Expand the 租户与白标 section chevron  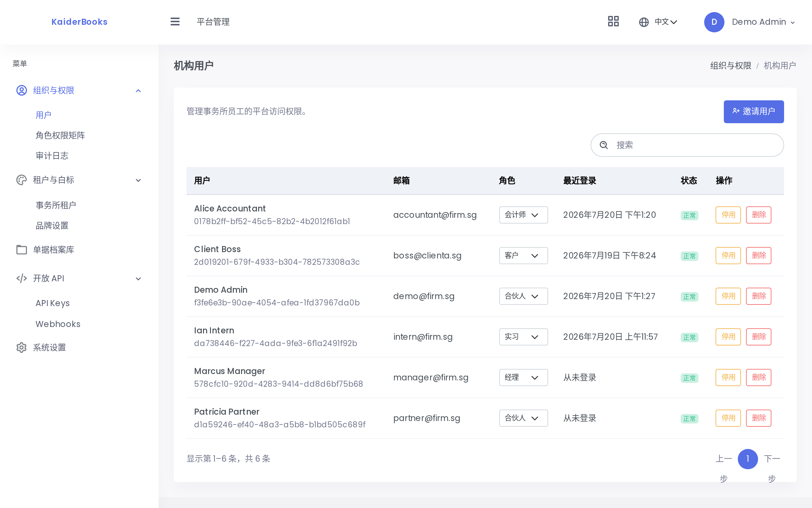138,180
